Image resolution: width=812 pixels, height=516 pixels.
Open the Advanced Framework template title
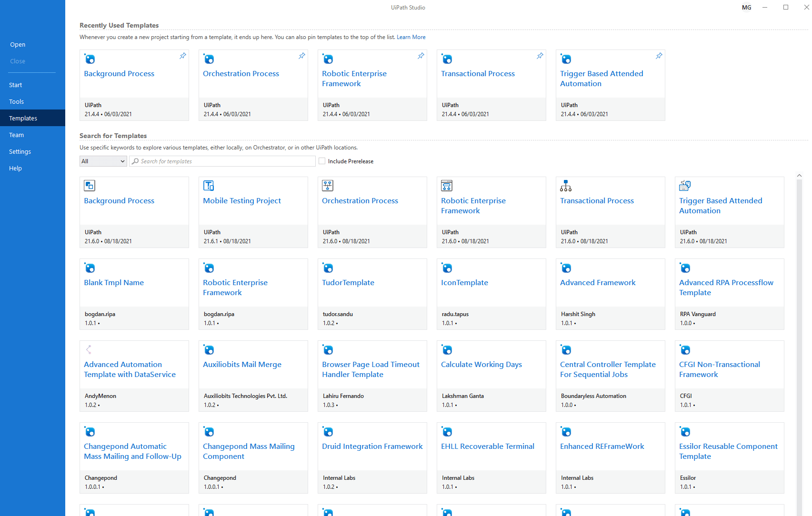point(598,283)
